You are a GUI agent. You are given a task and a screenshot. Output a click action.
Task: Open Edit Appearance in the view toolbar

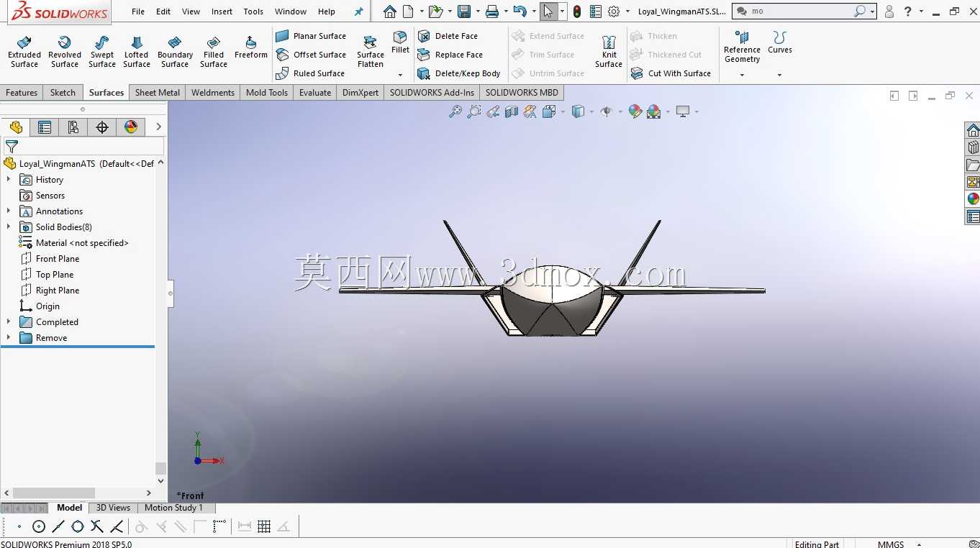point(635,111)
